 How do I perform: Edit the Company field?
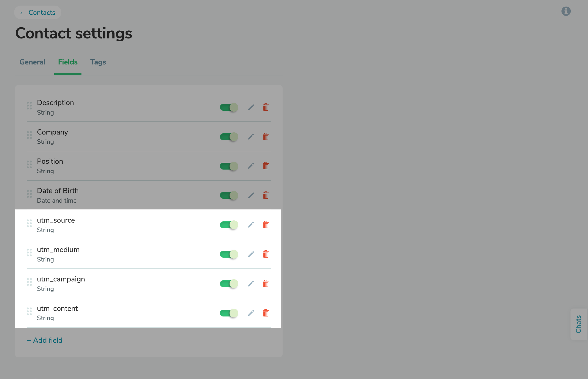pyautogui.click(x=251, y=136)
